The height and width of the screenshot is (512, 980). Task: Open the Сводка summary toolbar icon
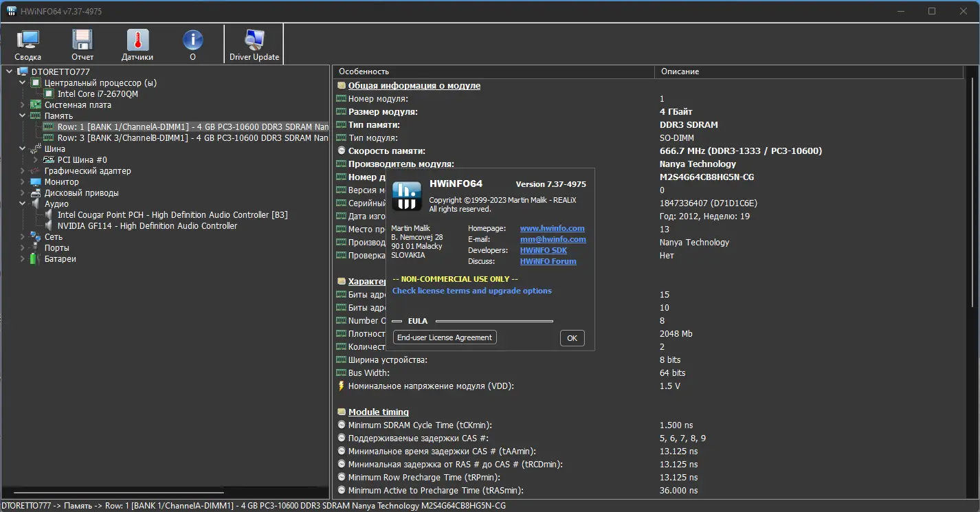pos(28,40)
